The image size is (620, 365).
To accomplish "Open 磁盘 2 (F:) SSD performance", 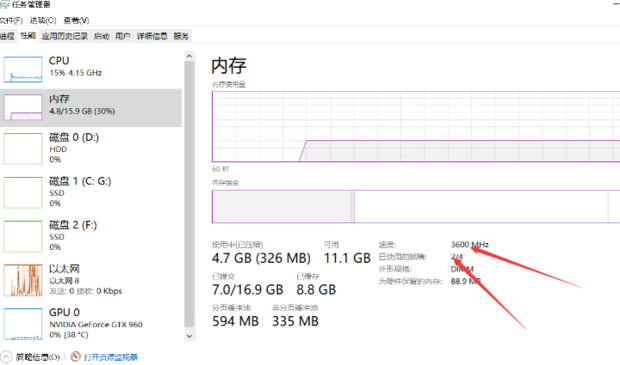I will click(91, 236).
